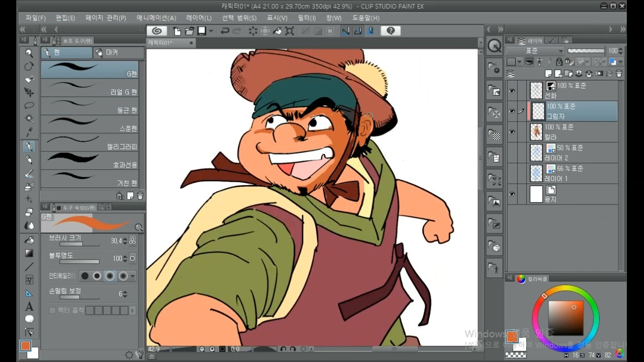Screen dimensions: 644x362
Task: Select the Brush tool in toolbox
Action: (x=29, y=173)
